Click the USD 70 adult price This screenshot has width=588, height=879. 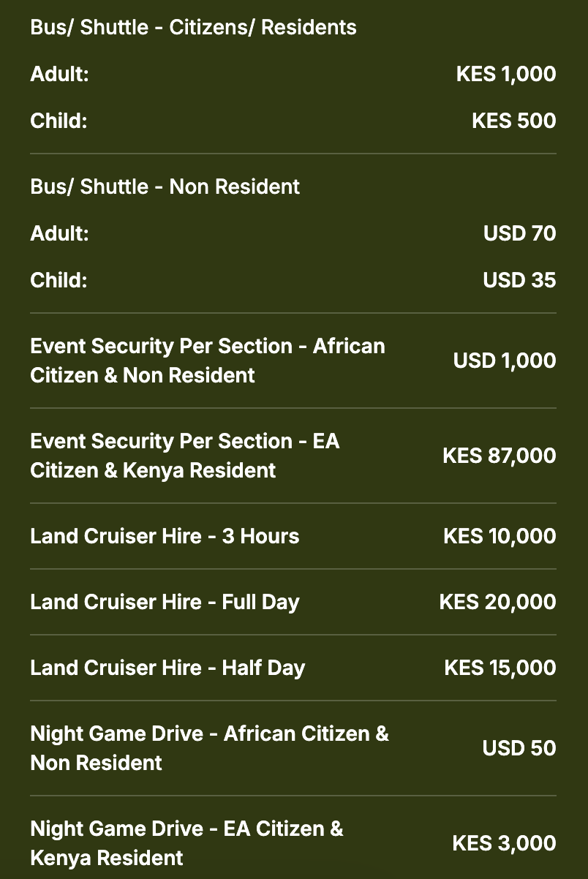(x=519, y=234)
